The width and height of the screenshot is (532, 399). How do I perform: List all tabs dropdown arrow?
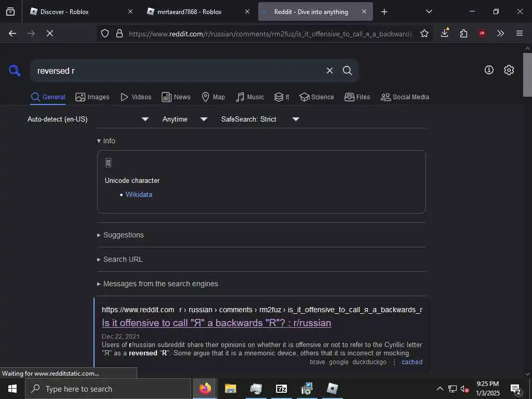(x=429, y=11)
